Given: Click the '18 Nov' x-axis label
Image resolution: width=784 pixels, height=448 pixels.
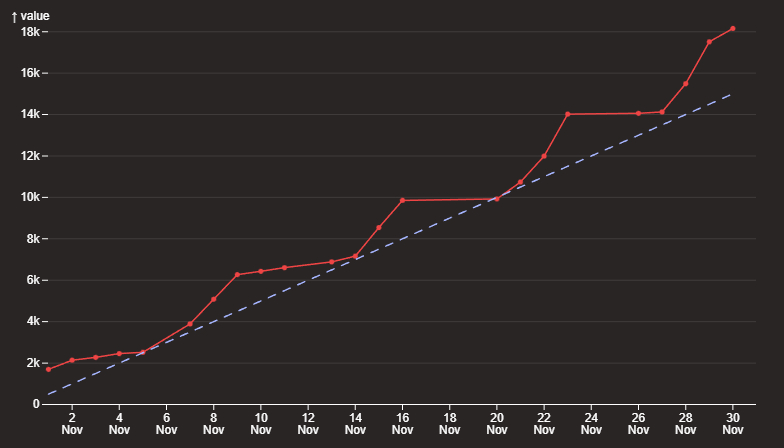Looking at the screenshot, I should pyautogui.click(x=450, y=423).
